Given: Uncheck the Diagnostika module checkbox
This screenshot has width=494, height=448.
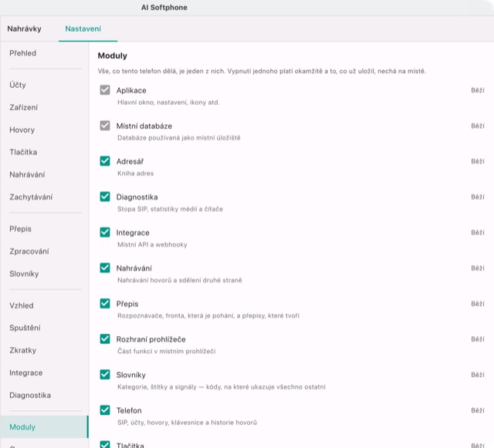Looking at the screenshot, I should [x=105, y=197].
